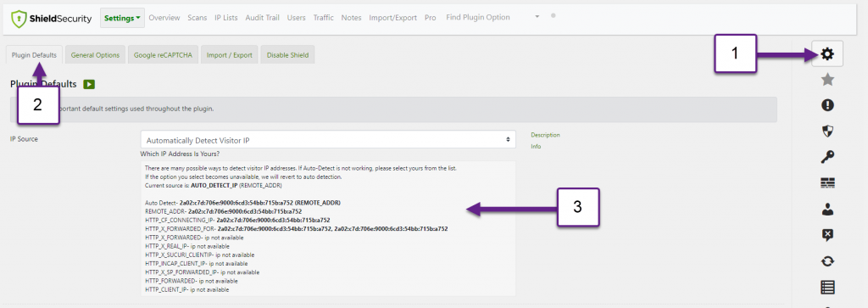Open the exclamation alert sidebar icon
868x308 pixels.
pos(827,105)
